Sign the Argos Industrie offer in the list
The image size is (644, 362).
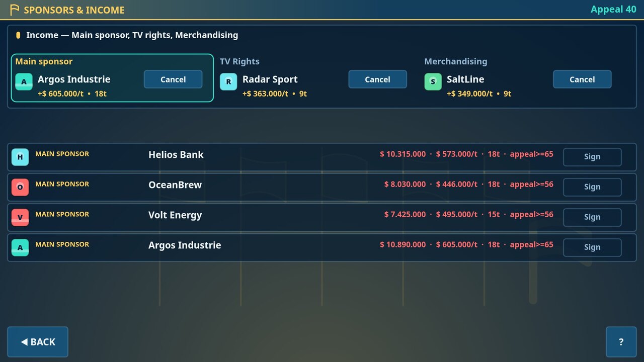[592, 247]
